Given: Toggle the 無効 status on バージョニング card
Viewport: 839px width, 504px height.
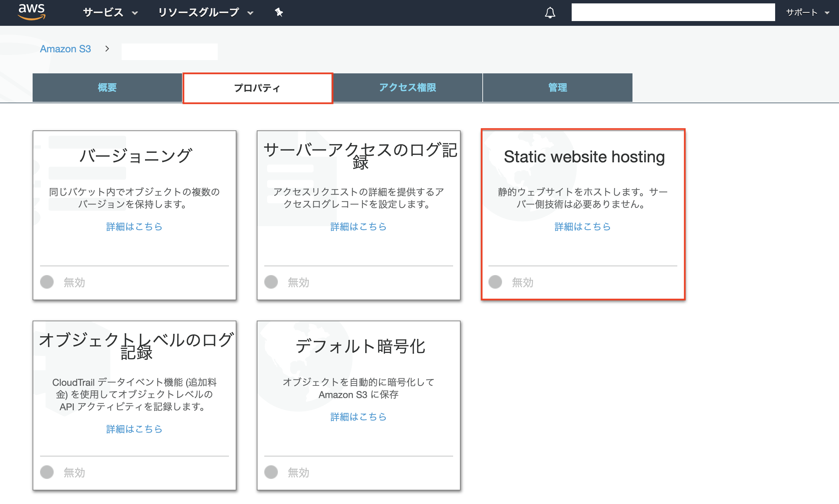Looking at the screenshot, I should coord(47,282).
